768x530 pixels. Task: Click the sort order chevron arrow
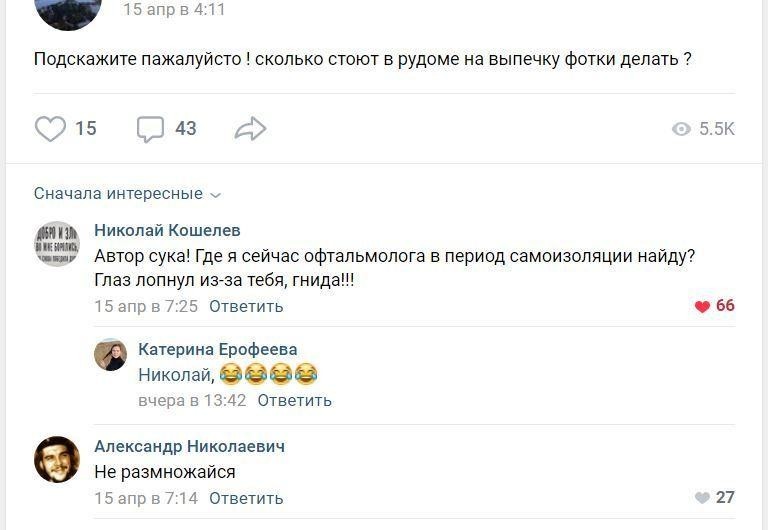click(x=216, y=195)
